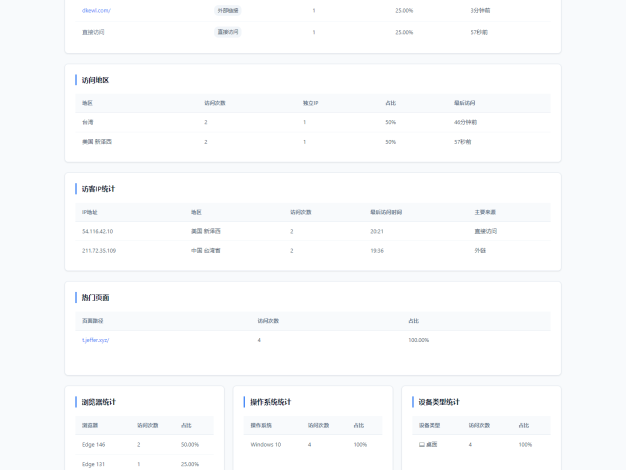Open the dkewl.com/ referrer link
626x470 pixels.
pos(96,10)
